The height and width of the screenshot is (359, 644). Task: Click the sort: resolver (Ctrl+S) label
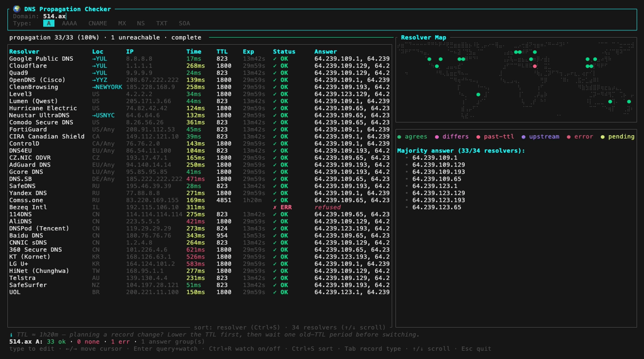pyautogui.click(x=237, y=328)
